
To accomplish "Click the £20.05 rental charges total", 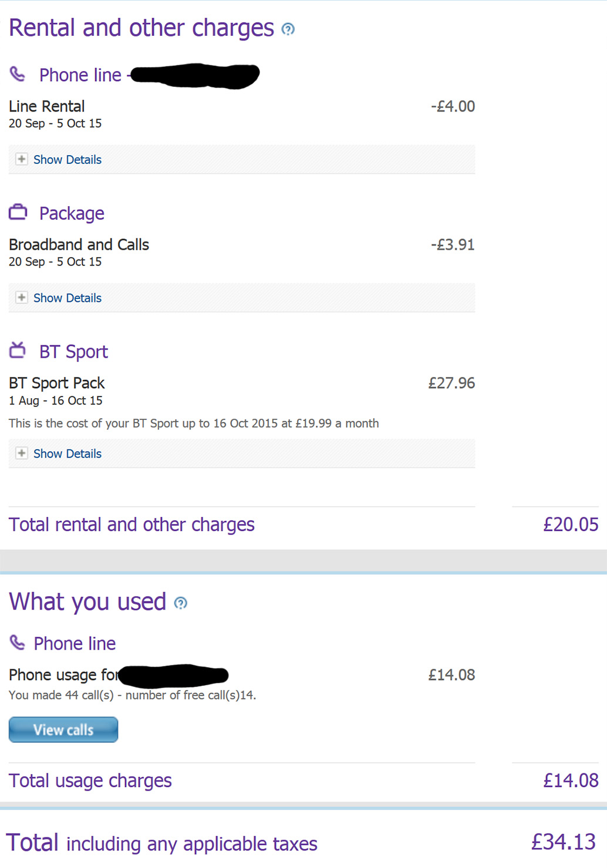I will point(571,524).
